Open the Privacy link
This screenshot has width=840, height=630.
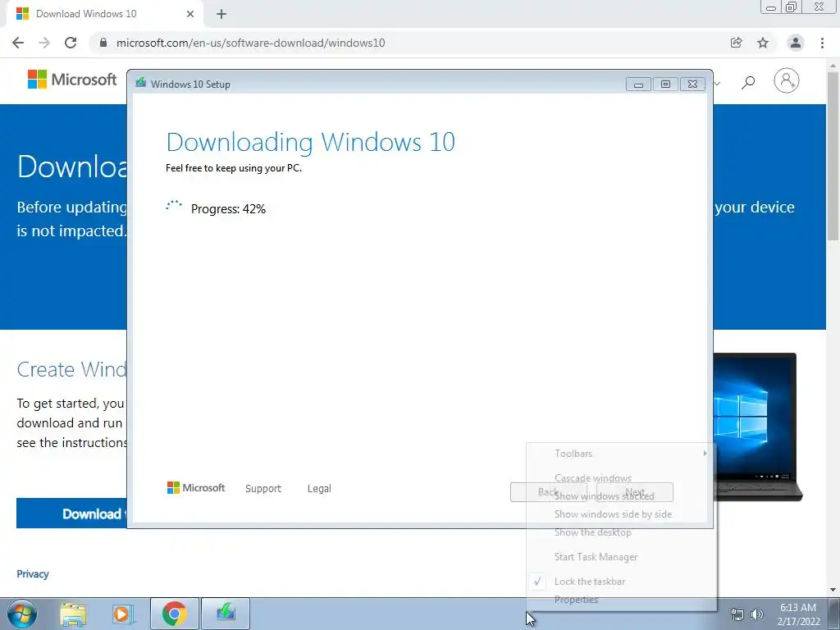click(x=33, y=573)
